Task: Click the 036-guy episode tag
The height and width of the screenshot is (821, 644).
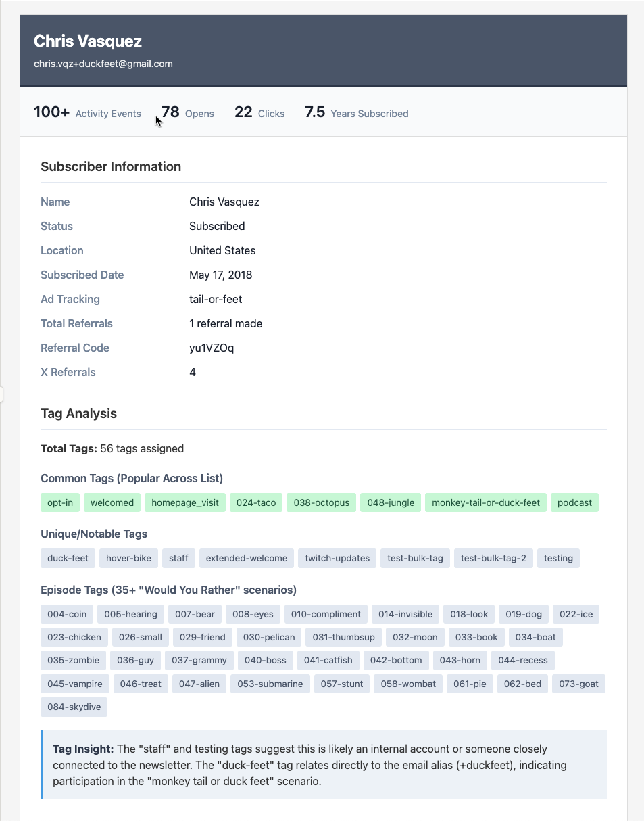Action: tap(135, 660)
